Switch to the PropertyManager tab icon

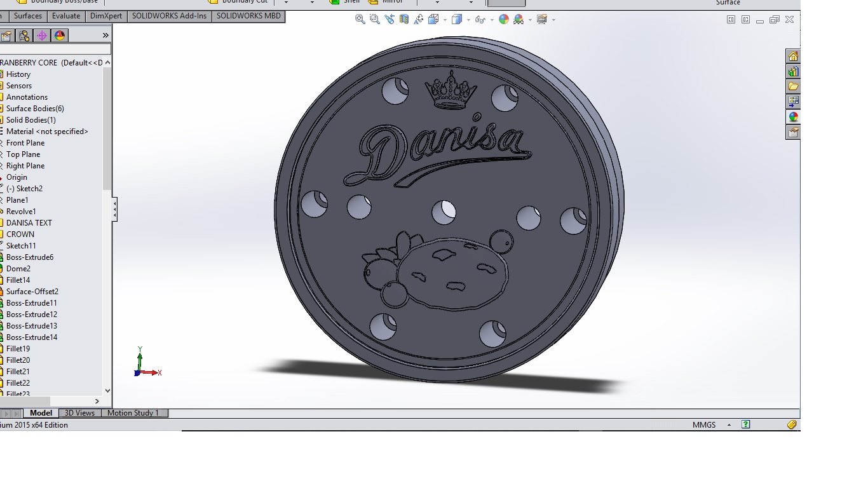pos(6,36)
